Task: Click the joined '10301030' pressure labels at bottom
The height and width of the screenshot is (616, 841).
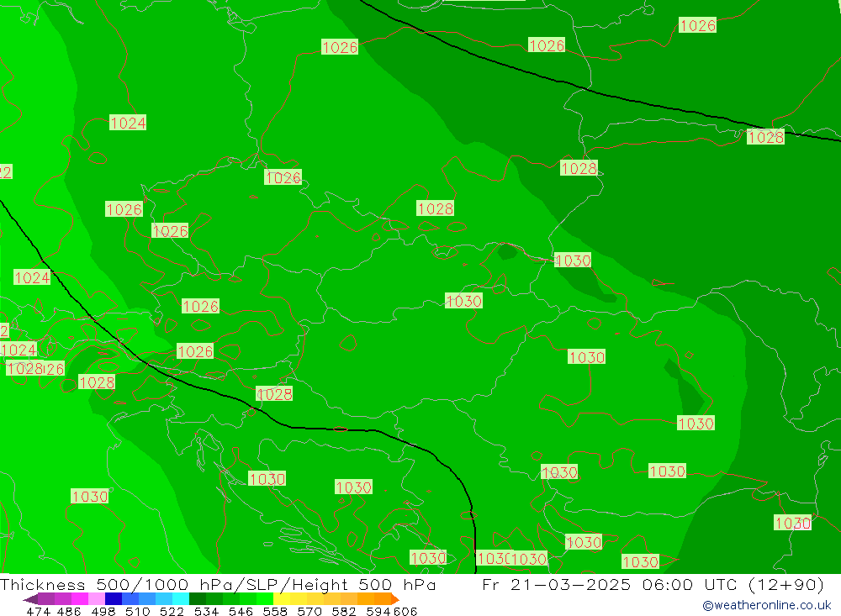Action: [512, 559]
